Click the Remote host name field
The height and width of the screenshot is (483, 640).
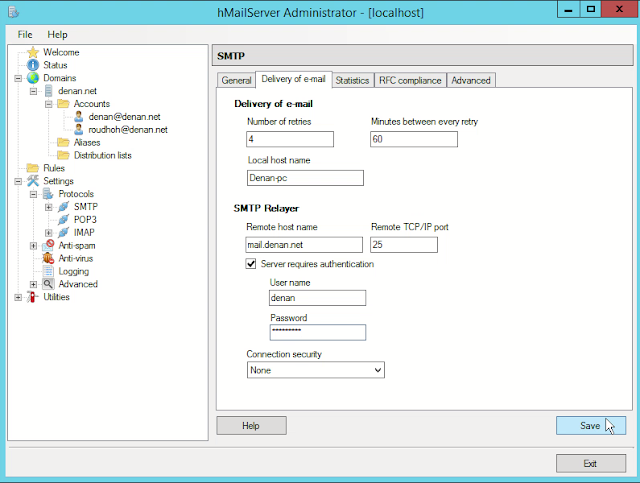pyautogui.click(x=304, y=245)
